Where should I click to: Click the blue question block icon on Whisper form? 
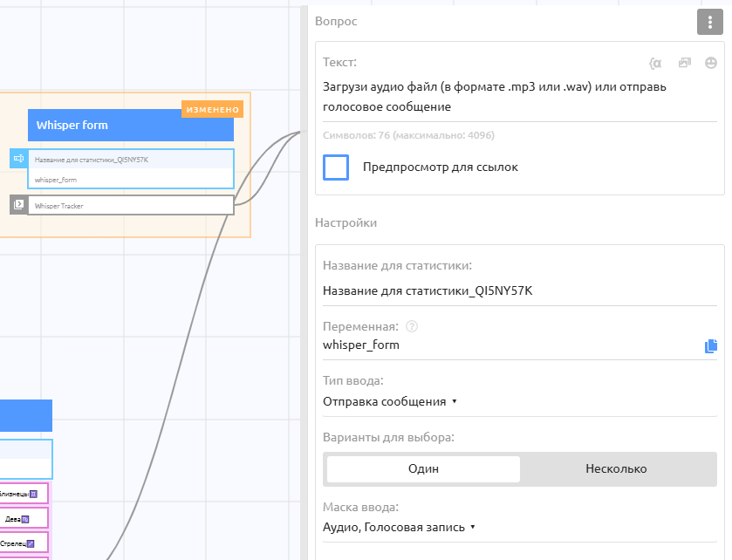click(x=18, y=159)
